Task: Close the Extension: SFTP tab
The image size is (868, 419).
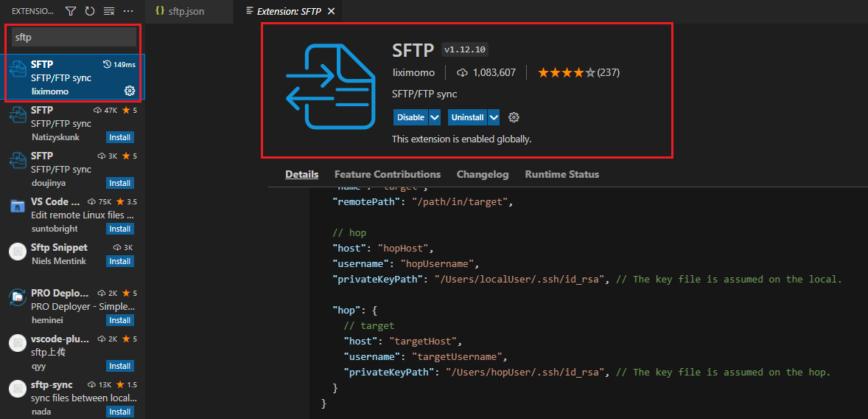Action: (x=331, y=11)
